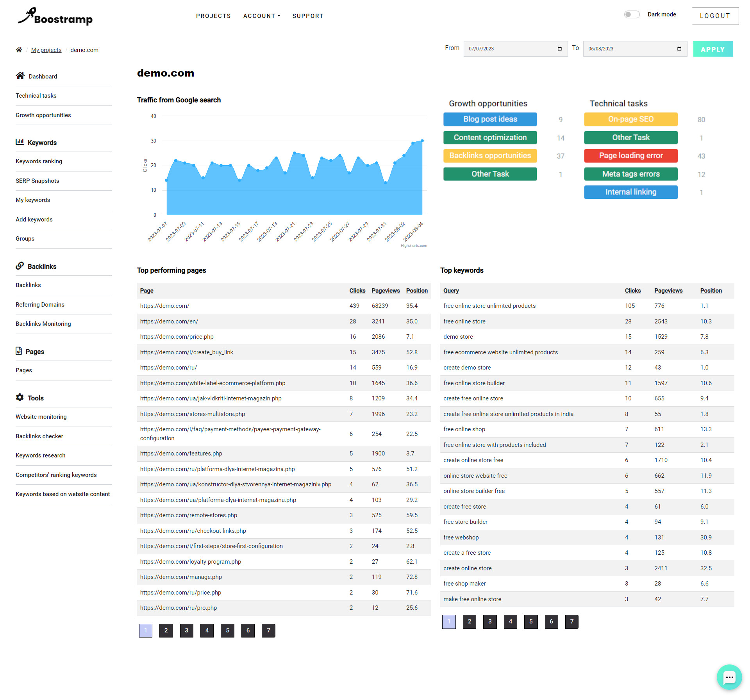The image size is (750, 700).
Task: Click the yellow Backlinks opportunities badge
Action: (490, 155)
